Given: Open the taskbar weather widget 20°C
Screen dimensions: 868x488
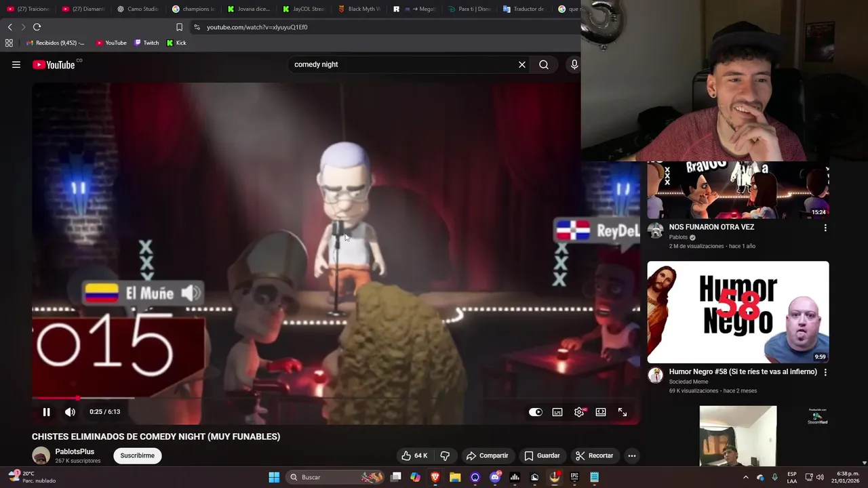Looking at the screenshot, I should (x=33, y=477).
